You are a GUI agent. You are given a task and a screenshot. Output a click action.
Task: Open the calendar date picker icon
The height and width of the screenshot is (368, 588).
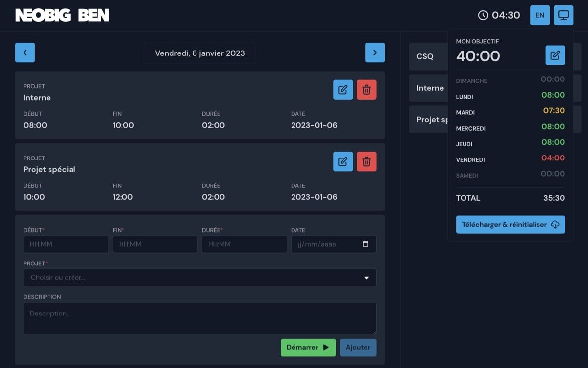[x=366, y=244]
